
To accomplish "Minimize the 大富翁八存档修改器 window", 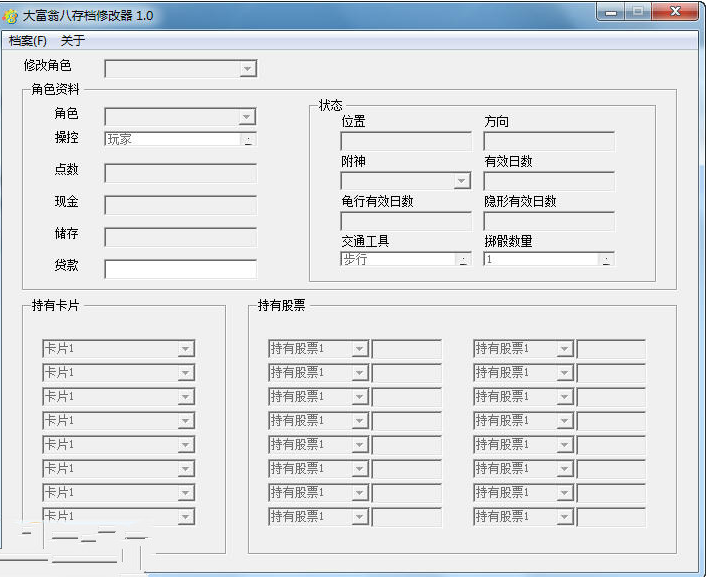I will click(x=611, y=12).
